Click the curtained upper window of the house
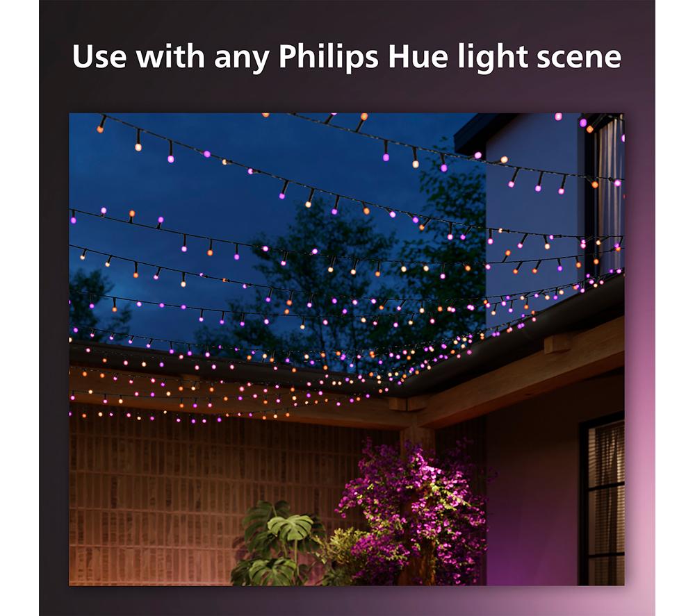 (x=606, y=195)
